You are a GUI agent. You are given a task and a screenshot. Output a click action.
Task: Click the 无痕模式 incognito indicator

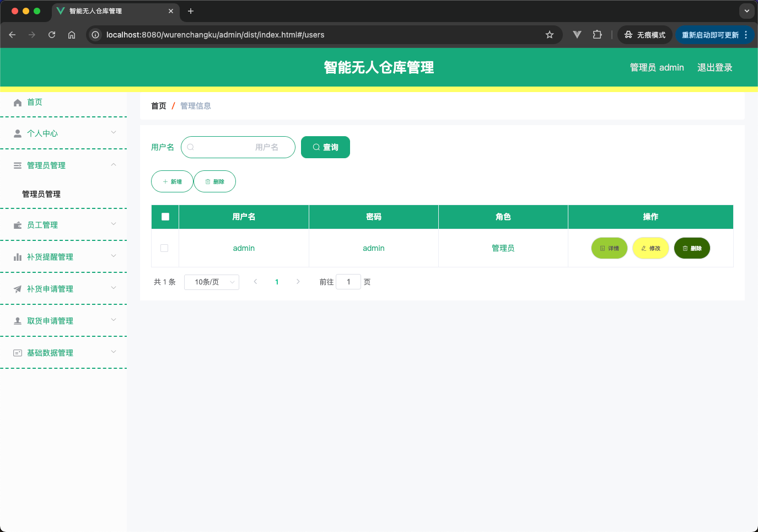(x=645, y=35)
